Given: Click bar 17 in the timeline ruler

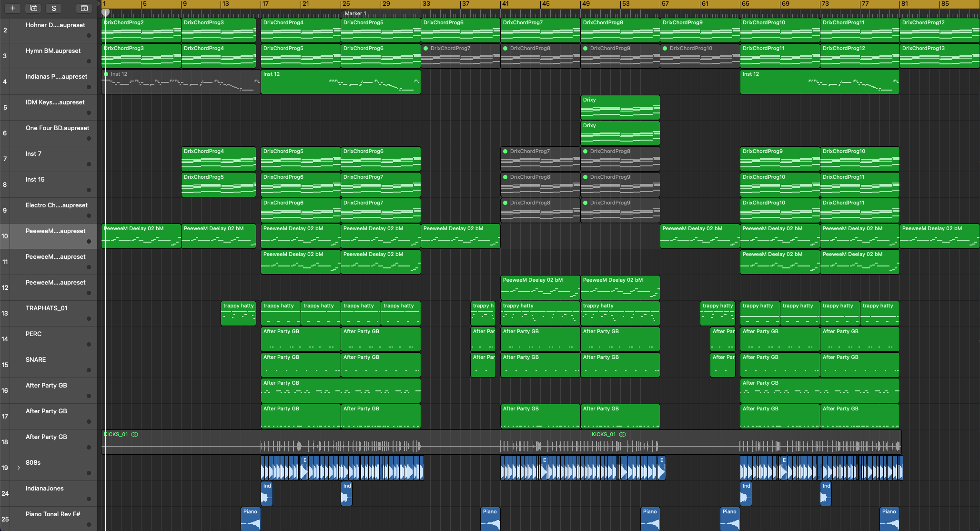Looking at the screenshot, I should [x=265, y=4].
